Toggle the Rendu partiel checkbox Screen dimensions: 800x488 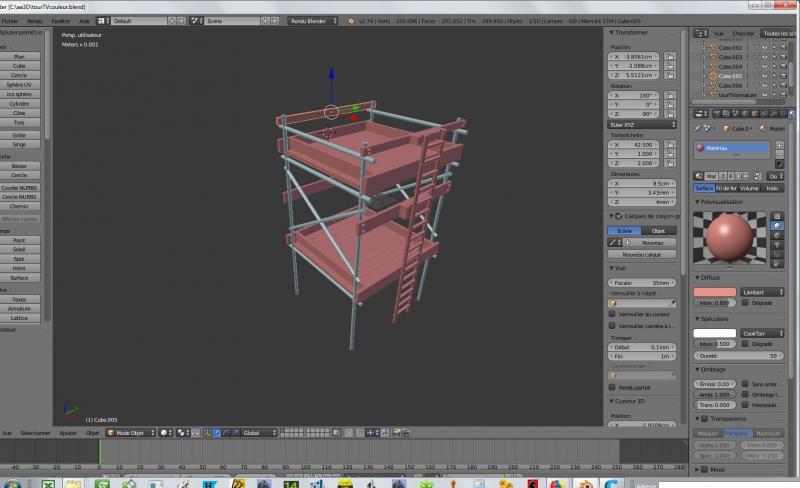tap(613, 386)
